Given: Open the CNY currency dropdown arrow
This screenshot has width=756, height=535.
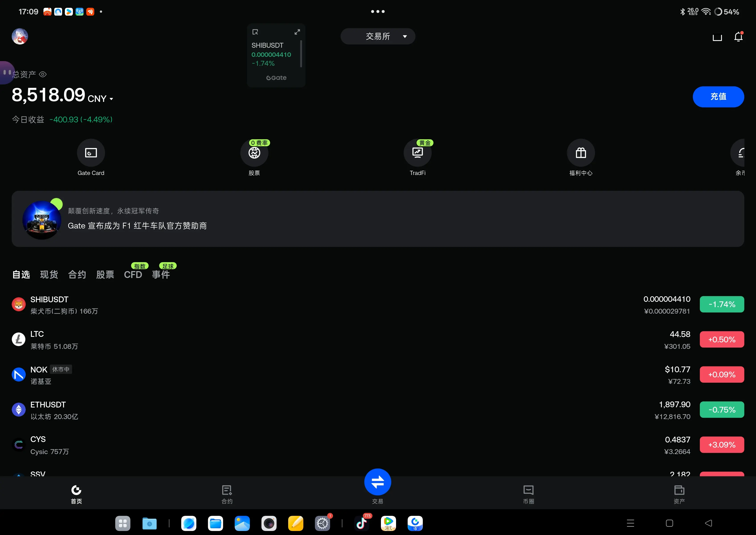Looking at the screenshot, I should tap(111, 99).
